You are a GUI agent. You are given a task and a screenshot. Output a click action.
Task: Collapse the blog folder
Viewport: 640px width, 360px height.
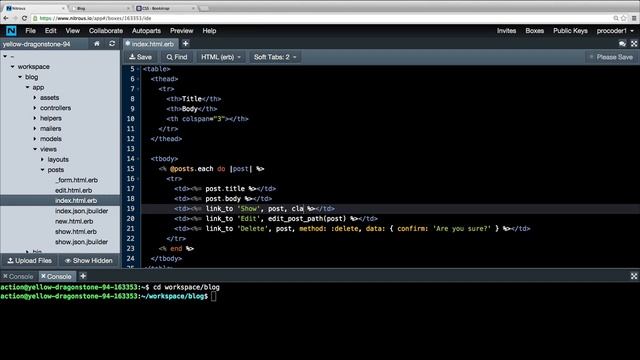(x=20, y=77)
